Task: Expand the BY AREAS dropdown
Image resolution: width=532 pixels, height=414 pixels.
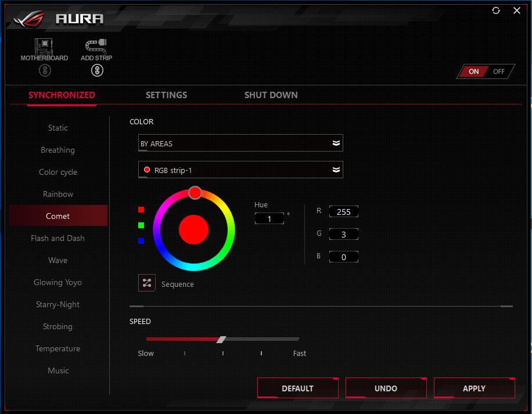Action: pos(240,143)
